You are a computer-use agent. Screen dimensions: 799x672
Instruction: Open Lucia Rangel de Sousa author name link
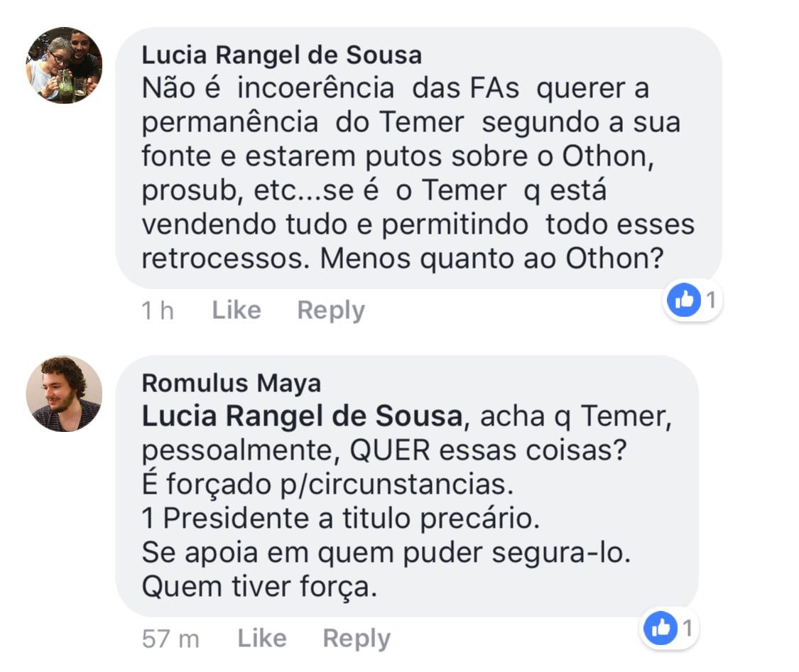tap(282, 55)
